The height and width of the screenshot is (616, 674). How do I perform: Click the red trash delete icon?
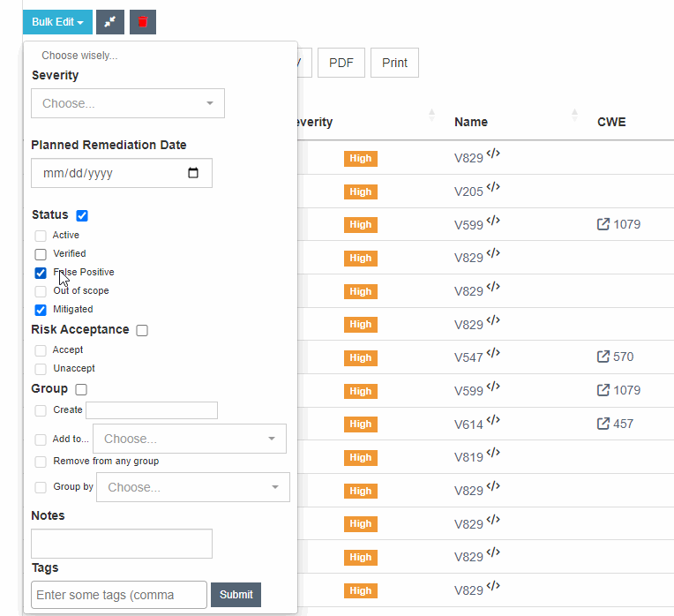[142, 22]
